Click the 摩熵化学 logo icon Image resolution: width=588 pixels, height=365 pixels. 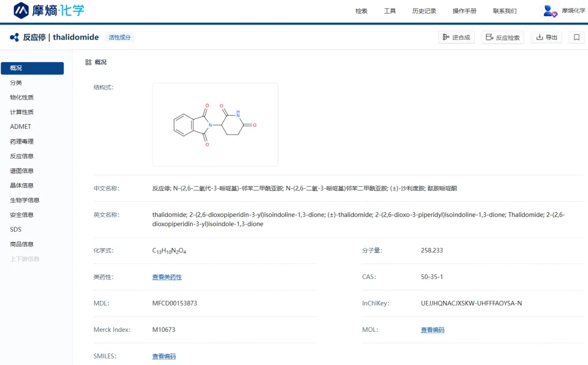point(21,10)
